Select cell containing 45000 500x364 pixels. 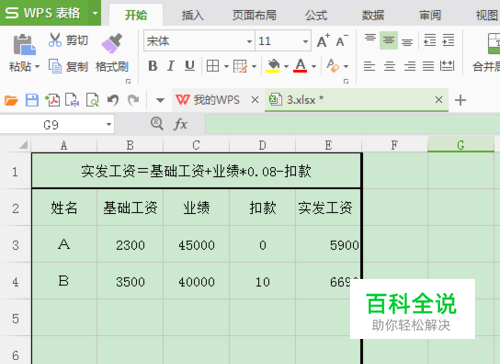point(196,245)
